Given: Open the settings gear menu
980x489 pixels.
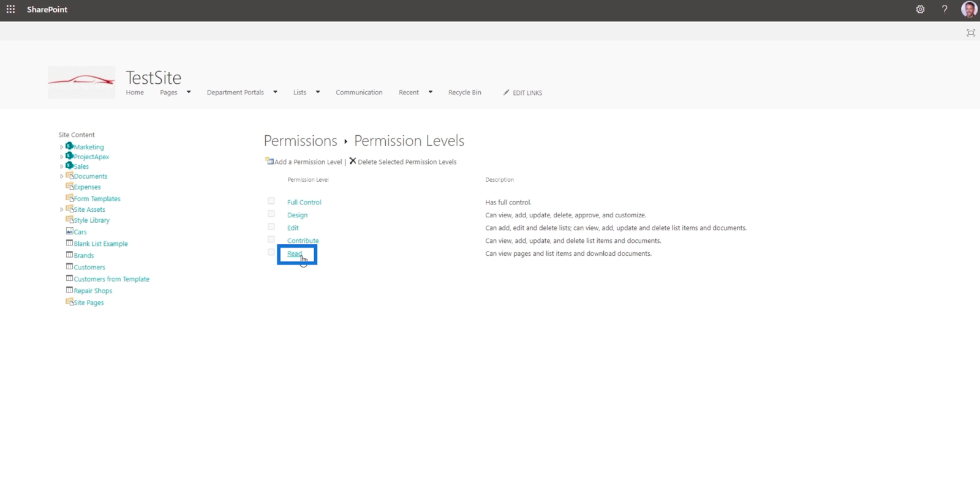Looking at the screenshot, I should coord(920,9).
